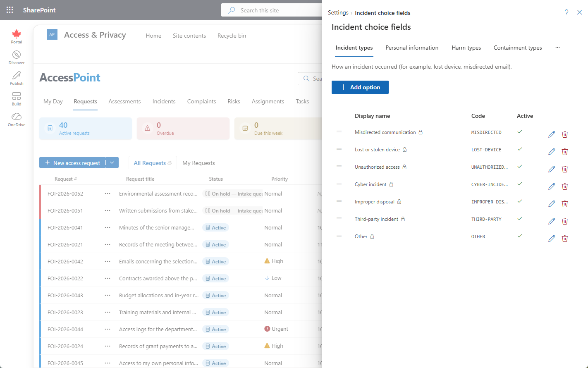Toggle Active check for Unauthorized access
588x368 pixels.
pos(520,167)
